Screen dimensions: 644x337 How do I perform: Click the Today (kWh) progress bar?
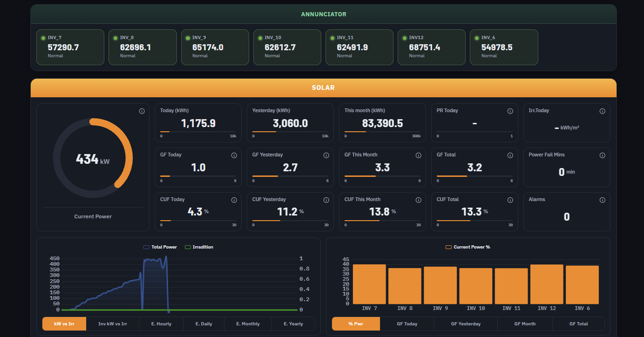point(198,132)
